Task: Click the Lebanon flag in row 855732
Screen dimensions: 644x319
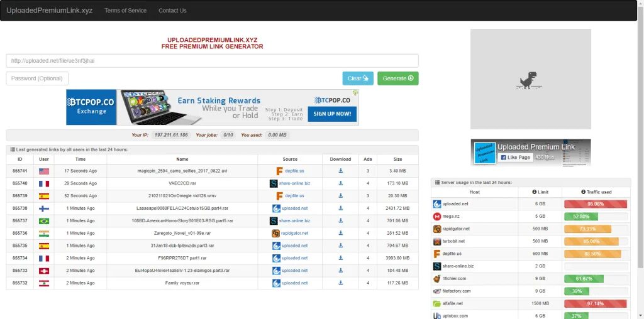Action: (x=44, y=283)
